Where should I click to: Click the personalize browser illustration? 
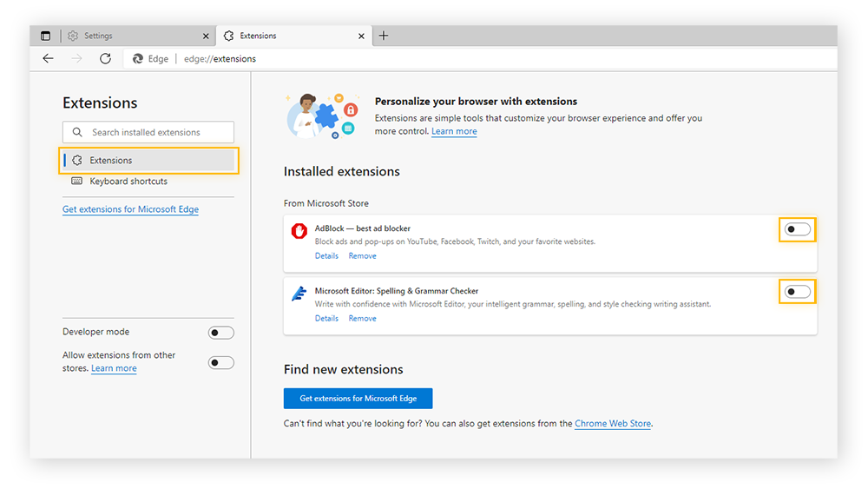[322, 116]
